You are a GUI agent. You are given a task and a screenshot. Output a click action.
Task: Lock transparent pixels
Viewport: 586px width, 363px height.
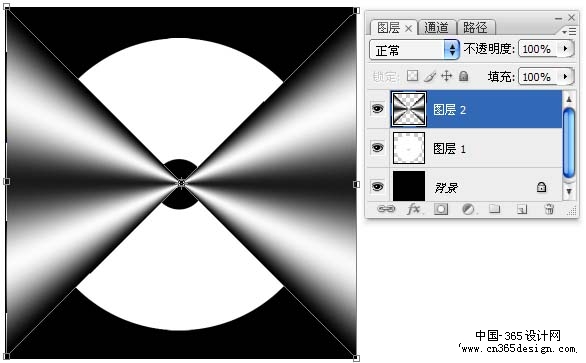412,76
